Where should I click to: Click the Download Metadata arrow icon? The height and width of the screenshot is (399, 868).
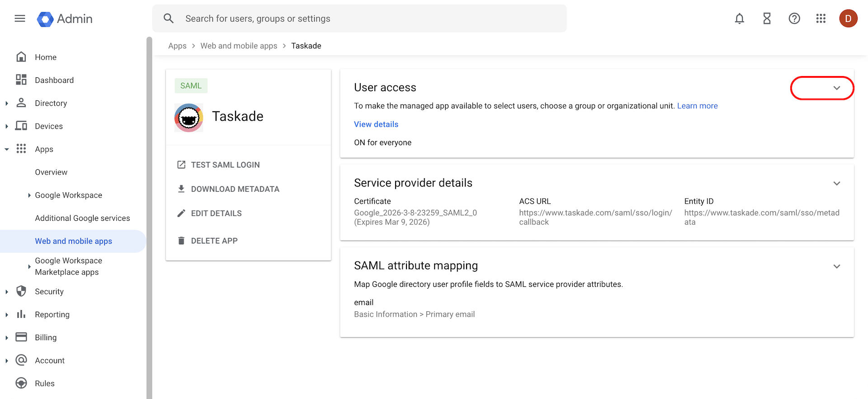[x=181, y=189]
